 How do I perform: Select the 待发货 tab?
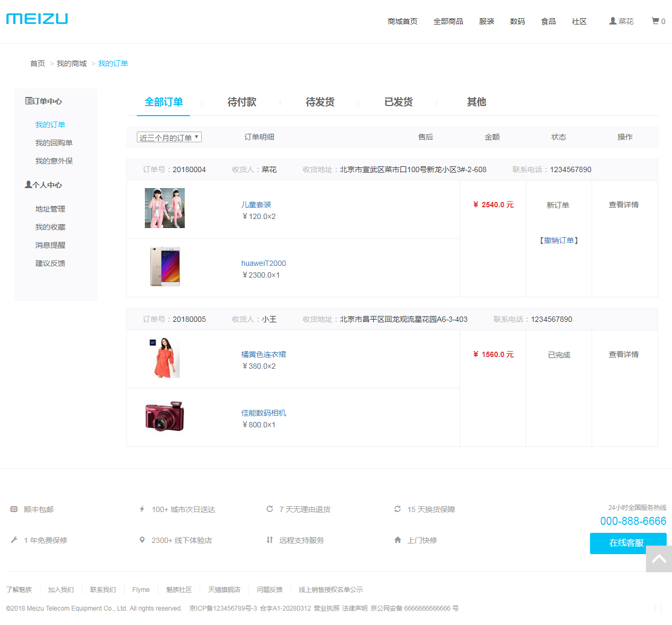click(320, 102)
